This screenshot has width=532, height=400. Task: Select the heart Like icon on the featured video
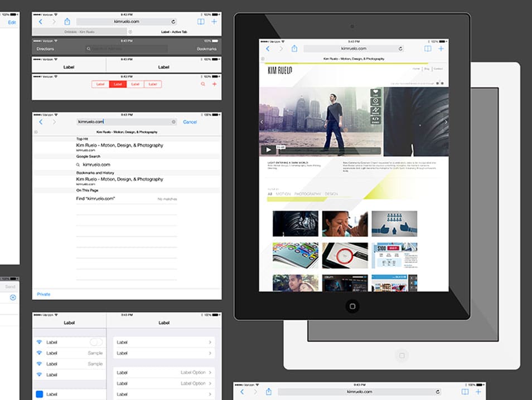click(x=375, y=92)
